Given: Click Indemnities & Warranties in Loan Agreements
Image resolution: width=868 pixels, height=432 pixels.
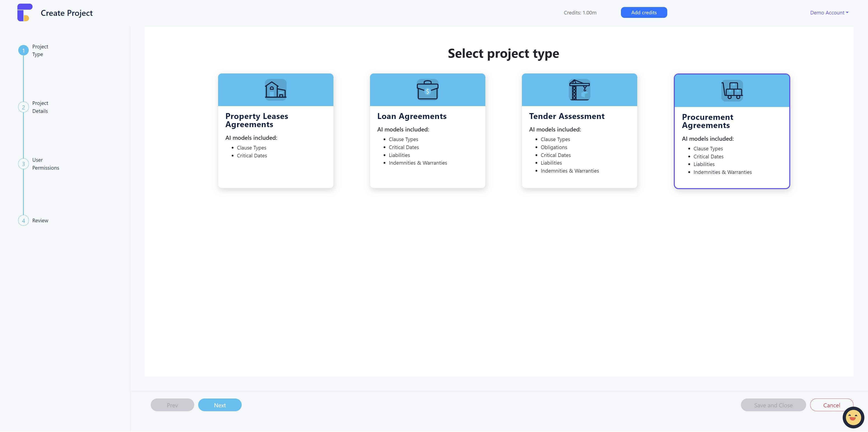Looking at the screenshot, I should [x=418, y=163].
